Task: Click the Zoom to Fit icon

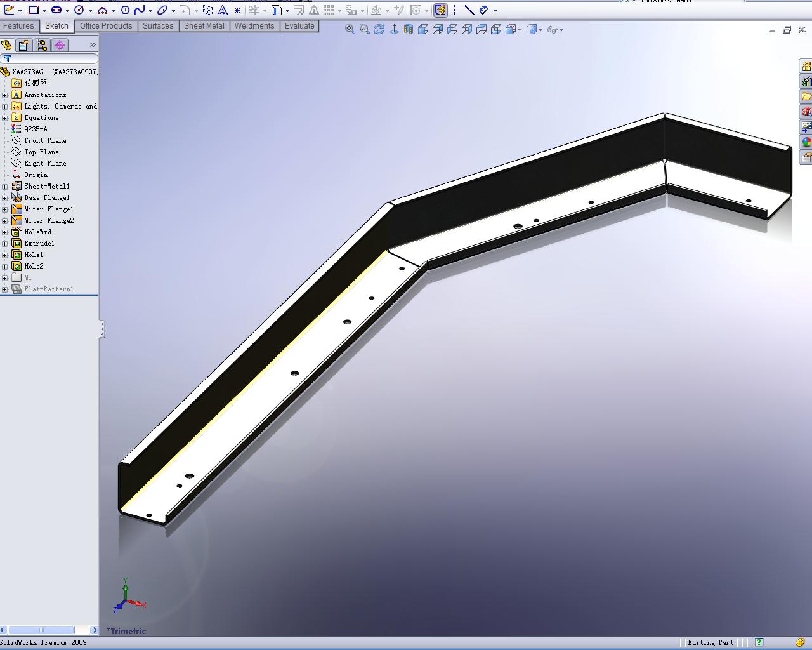Action: (x=350, y=29)
